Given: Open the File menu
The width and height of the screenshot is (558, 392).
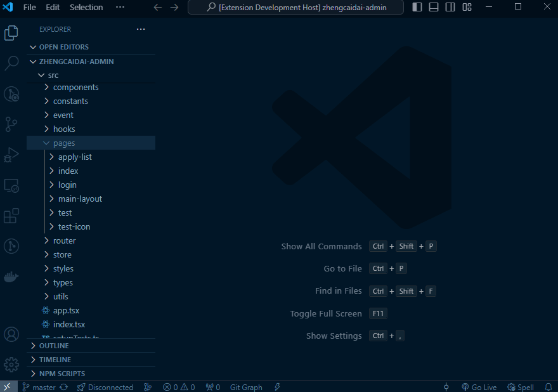Looking at the screenshot, I should tap(30, 7).
